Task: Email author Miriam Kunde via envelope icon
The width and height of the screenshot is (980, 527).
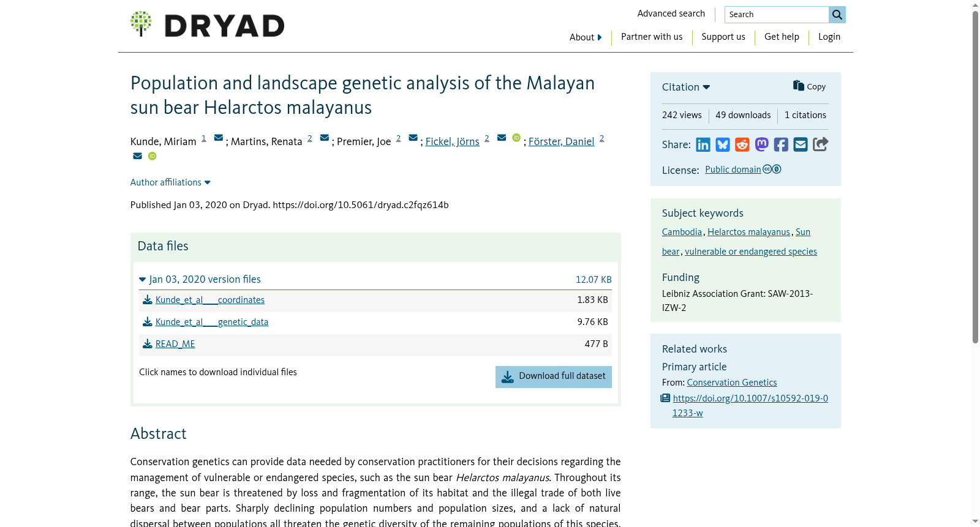Action: point(219,138)
